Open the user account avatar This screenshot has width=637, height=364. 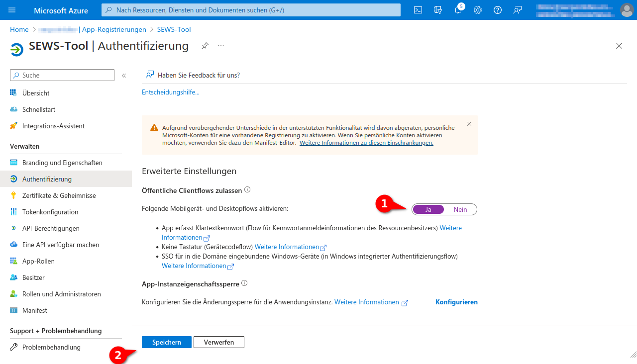pos(627,10)
